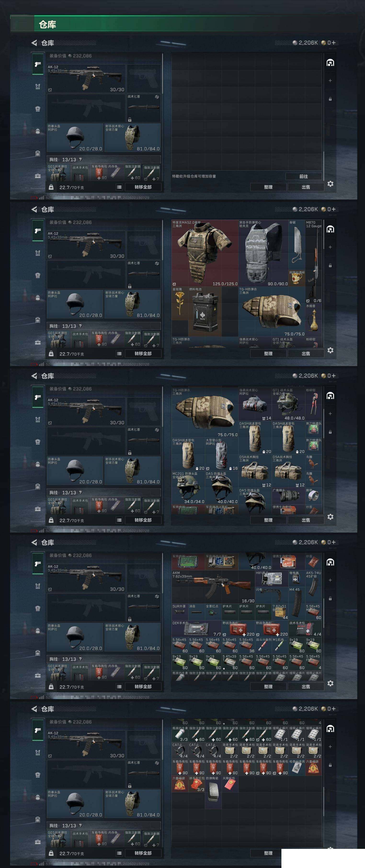Viewport: 365px width, 868px height.
Task: Click the 金玫瑰 golden rose item
Action: [x=180, y=303]
